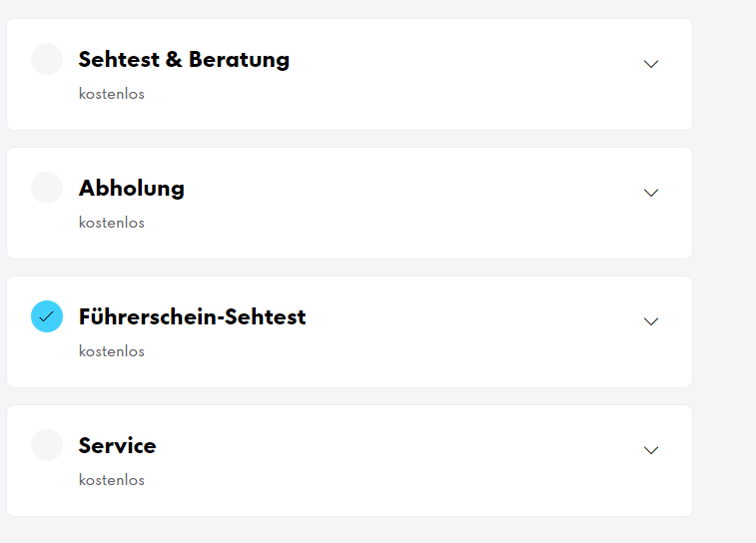Click the Führerschein-Sehtest heading text

click(192, 316)
